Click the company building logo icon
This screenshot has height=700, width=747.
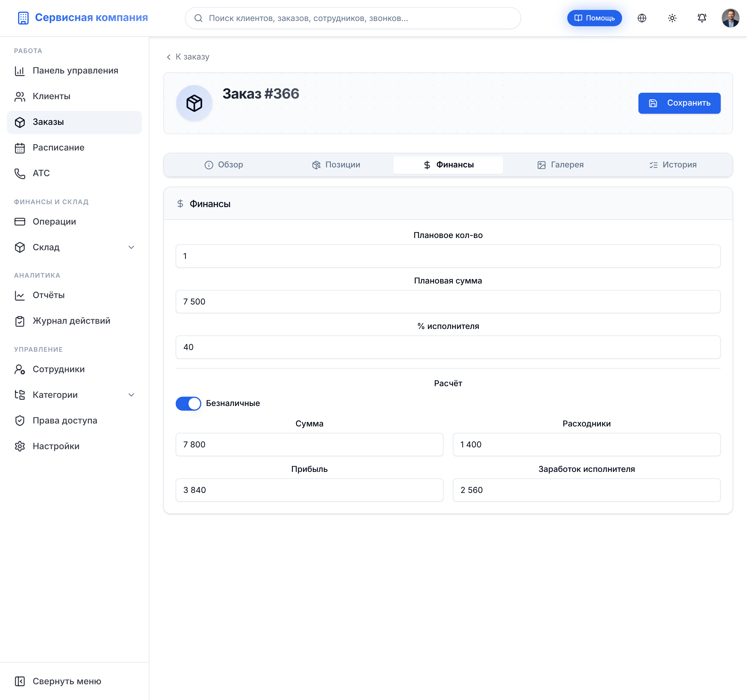(x=23, y=18)
